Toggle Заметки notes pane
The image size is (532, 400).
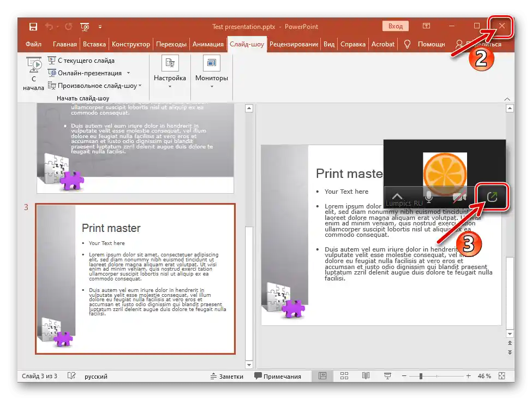[x=226, y=376]
